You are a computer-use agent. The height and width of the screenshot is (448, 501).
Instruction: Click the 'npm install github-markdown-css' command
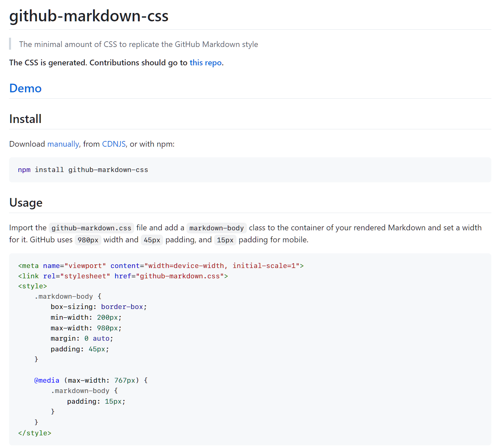coord(83,170)
